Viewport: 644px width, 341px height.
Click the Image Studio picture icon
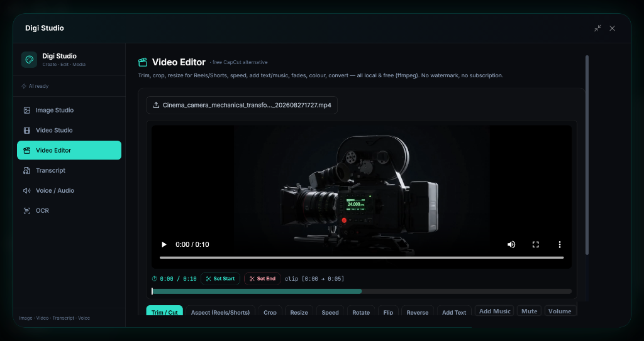click(x=26, y=111)
